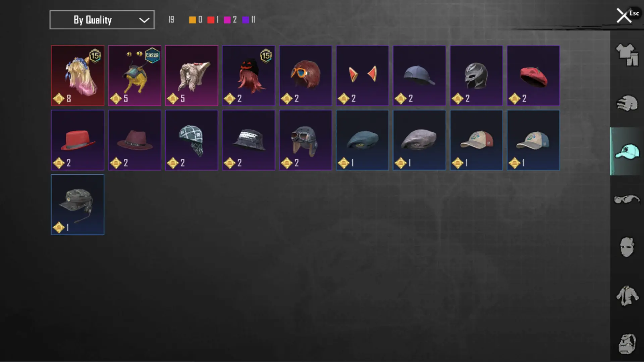
Task: Open the outfits category icon in sidebar
Action: point(627,55)
